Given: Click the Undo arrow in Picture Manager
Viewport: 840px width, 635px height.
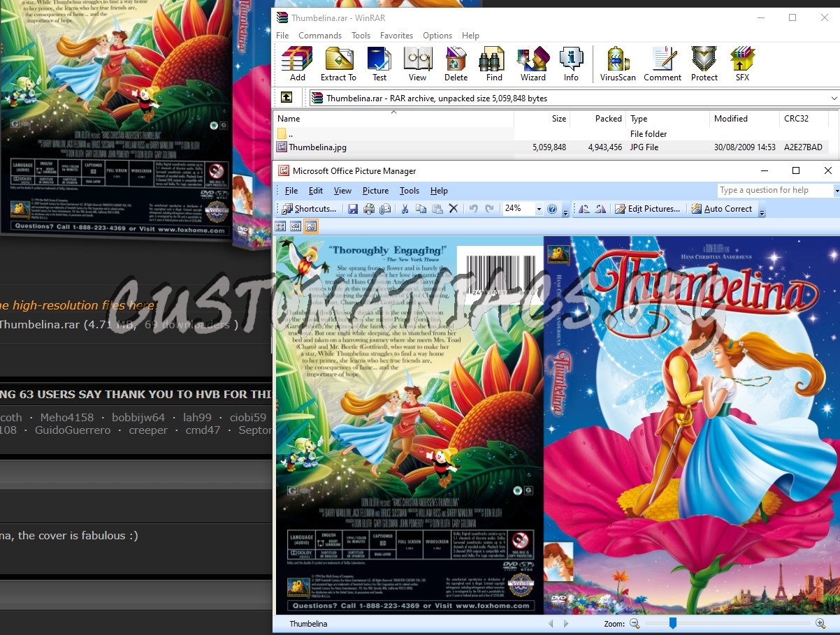Looking at the screenshot, I should [473, 209].
